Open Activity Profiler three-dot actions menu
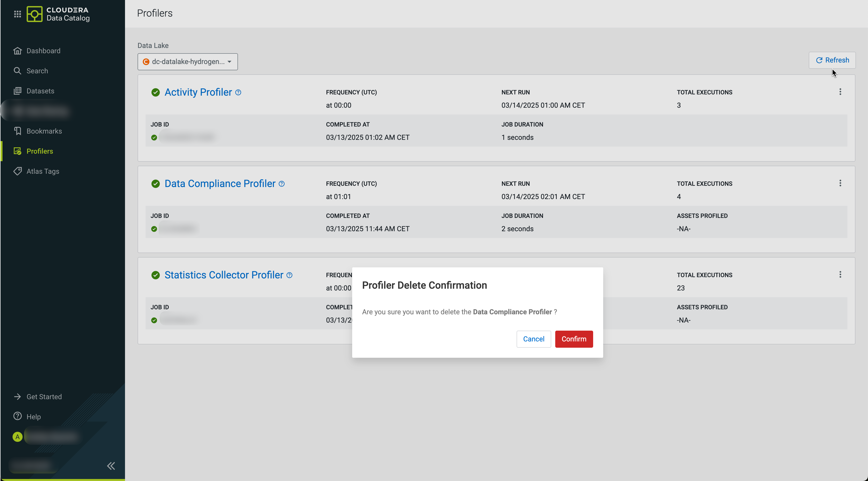The width and height of the screenshot is (868, 481). [840, 92]
